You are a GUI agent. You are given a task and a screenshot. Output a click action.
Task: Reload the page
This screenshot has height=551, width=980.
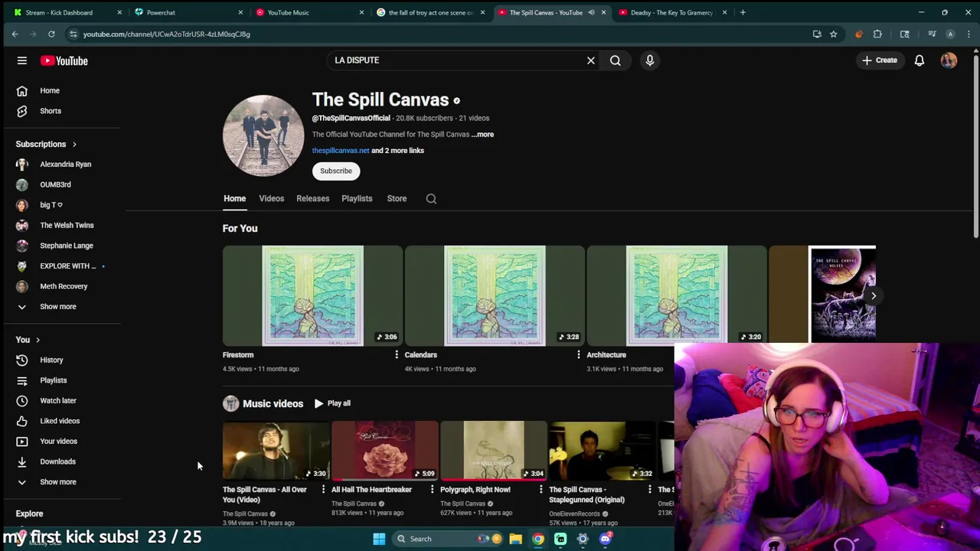coord(51,34)
